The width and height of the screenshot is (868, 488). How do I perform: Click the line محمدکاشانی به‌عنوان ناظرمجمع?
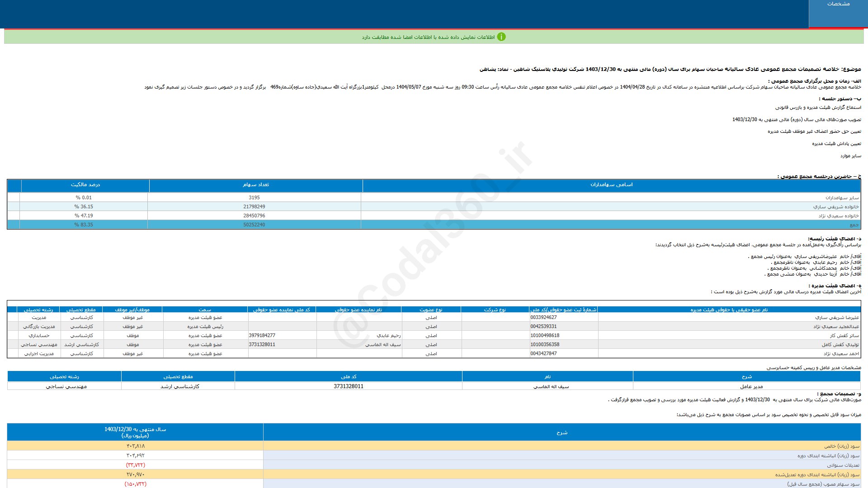(814, 268)
